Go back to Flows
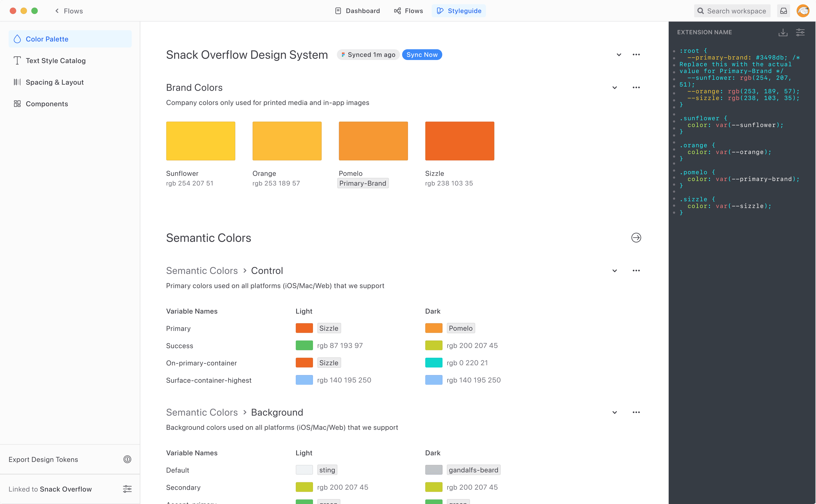Image resolution: width=816 pixels, height=504 pixels. coord(69,11)
